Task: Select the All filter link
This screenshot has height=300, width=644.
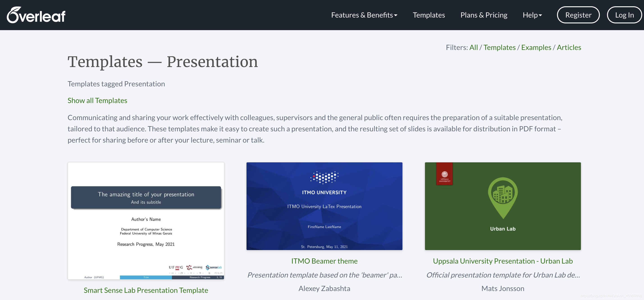Action: (473, 47)
